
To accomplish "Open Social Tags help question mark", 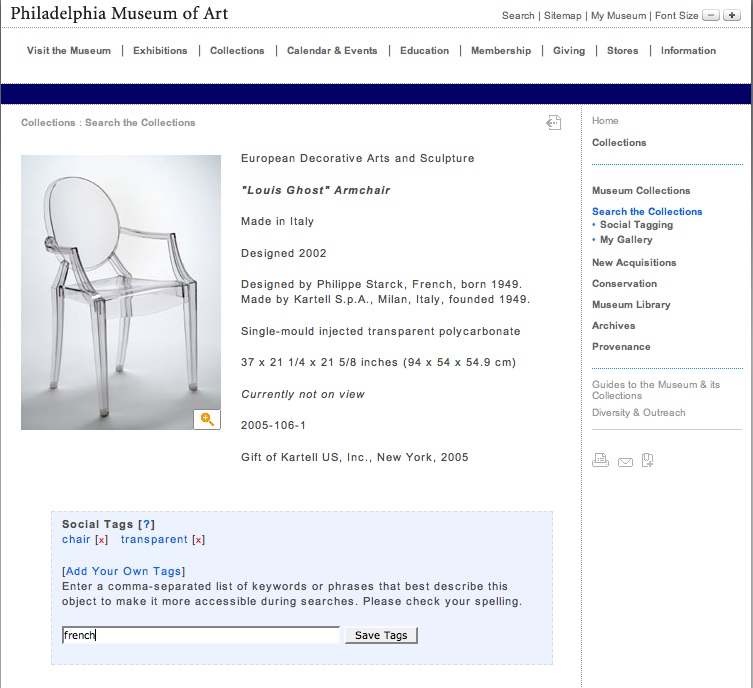I will 146,524.
